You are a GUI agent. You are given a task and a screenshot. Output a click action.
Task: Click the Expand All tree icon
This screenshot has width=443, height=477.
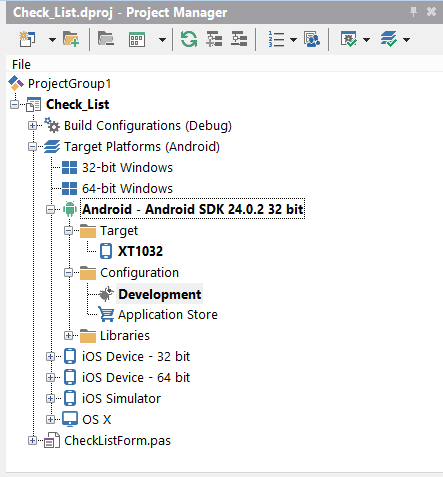click(x=214, y=39)
